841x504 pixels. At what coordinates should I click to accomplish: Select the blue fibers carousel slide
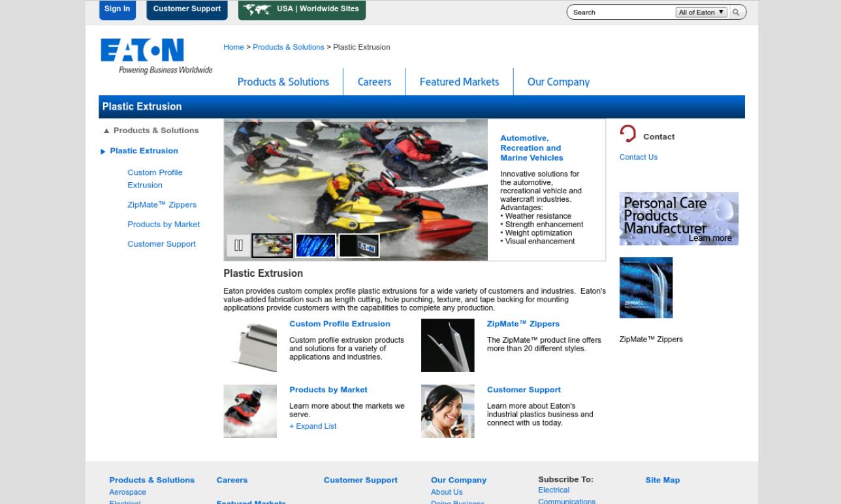tap(315, 245)
